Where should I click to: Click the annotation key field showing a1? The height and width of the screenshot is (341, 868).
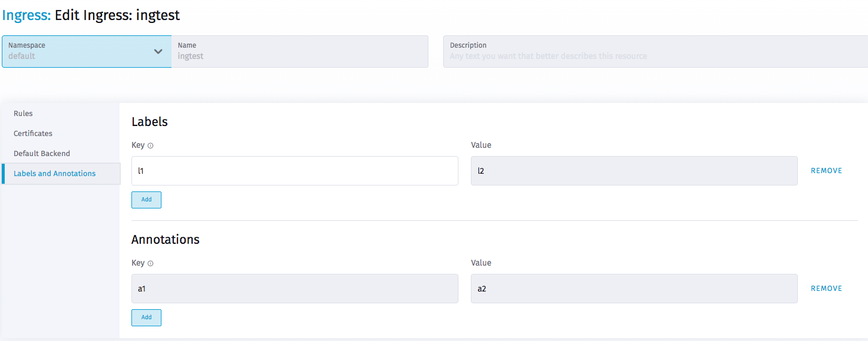tap(295, 288)
